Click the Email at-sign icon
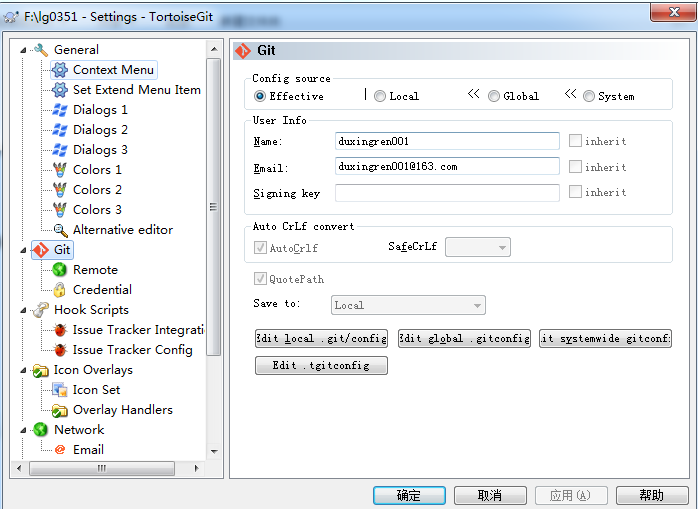 tap(59, 450)
